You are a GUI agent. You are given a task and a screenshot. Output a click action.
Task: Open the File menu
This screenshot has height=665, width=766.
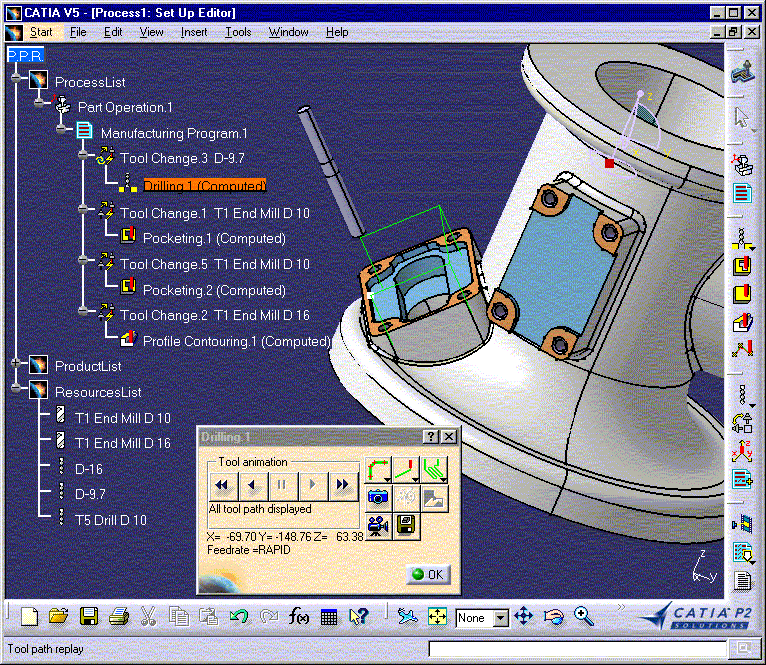coord(78,32)
